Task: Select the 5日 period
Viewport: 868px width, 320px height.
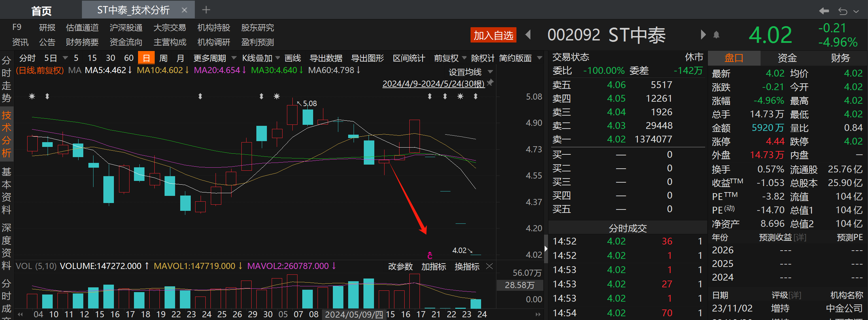Action: coord(50,58)
